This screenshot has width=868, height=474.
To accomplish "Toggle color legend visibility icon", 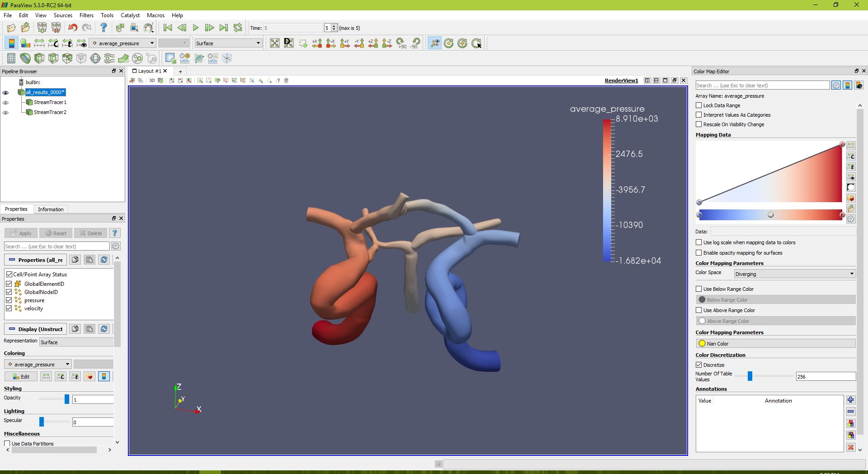I will pos(11,43).
